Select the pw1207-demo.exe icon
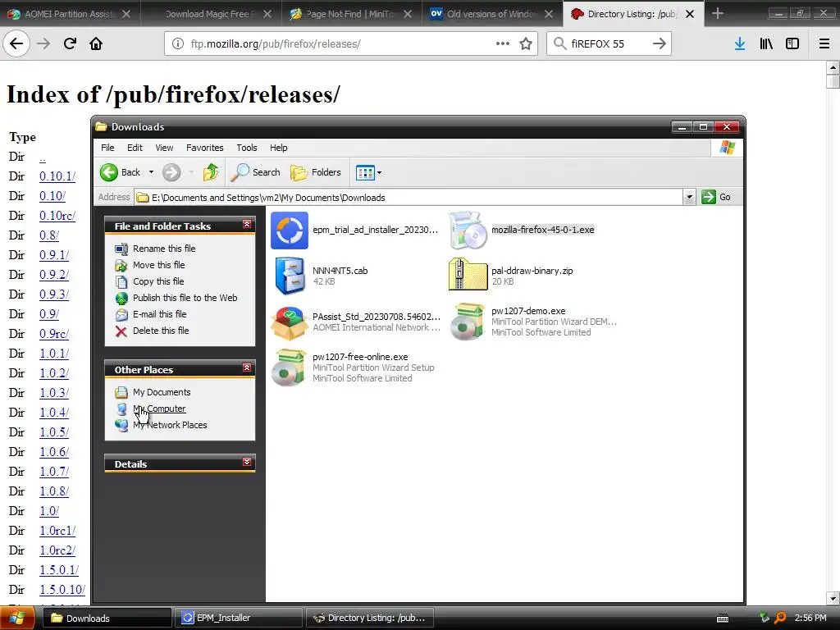 point(468,322)
